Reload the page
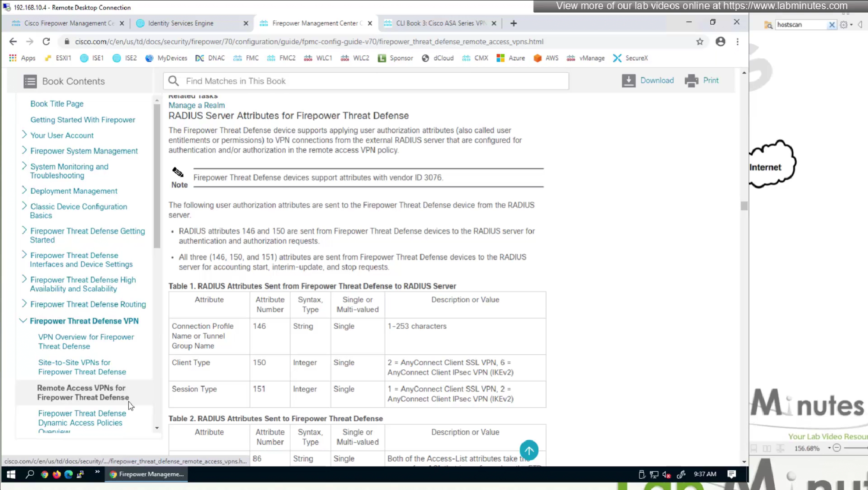868x490 pixels. [x=46, y=42]
